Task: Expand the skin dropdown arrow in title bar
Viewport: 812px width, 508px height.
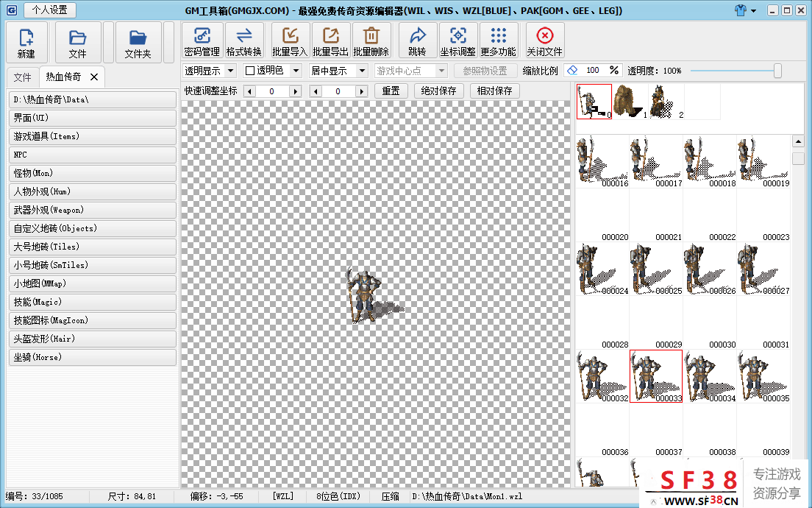Action: pos(753,11)
